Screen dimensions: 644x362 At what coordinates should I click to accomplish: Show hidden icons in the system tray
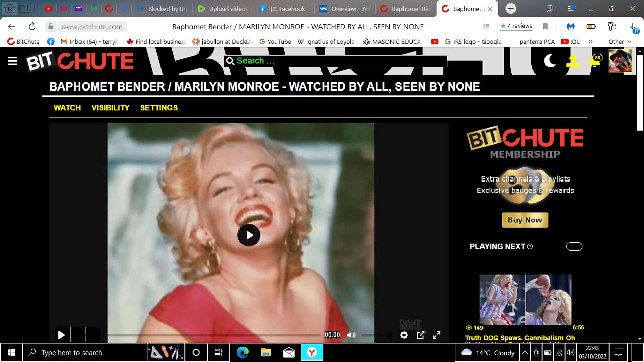pos(526,352)
